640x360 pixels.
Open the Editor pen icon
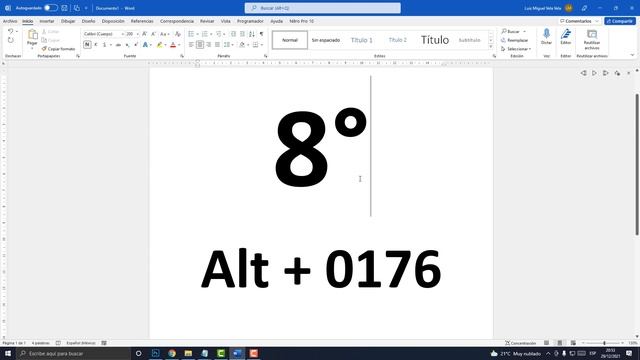click(x=566, y=33)
